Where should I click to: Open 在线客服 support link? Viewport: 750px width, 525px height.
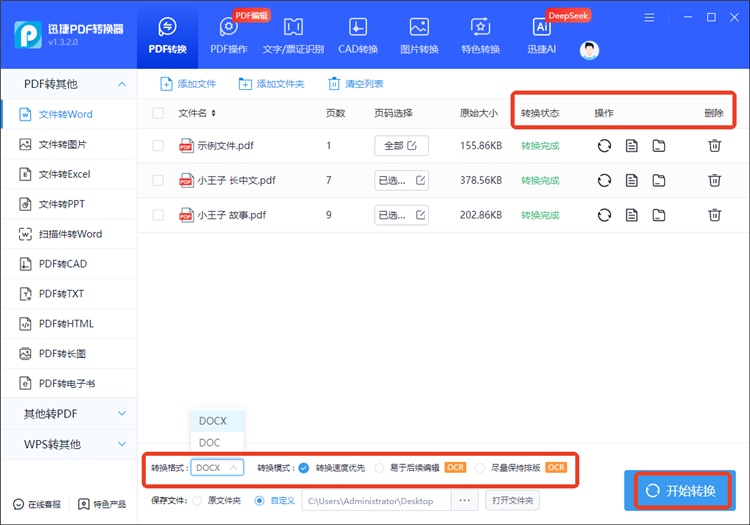pos(37,504)
